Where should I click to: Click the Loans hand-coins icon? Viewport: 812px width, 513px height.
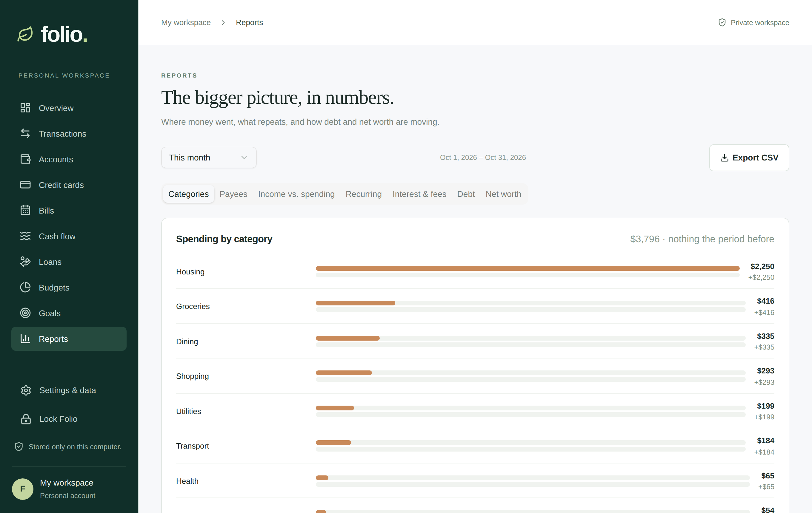[x=25, y=262]
